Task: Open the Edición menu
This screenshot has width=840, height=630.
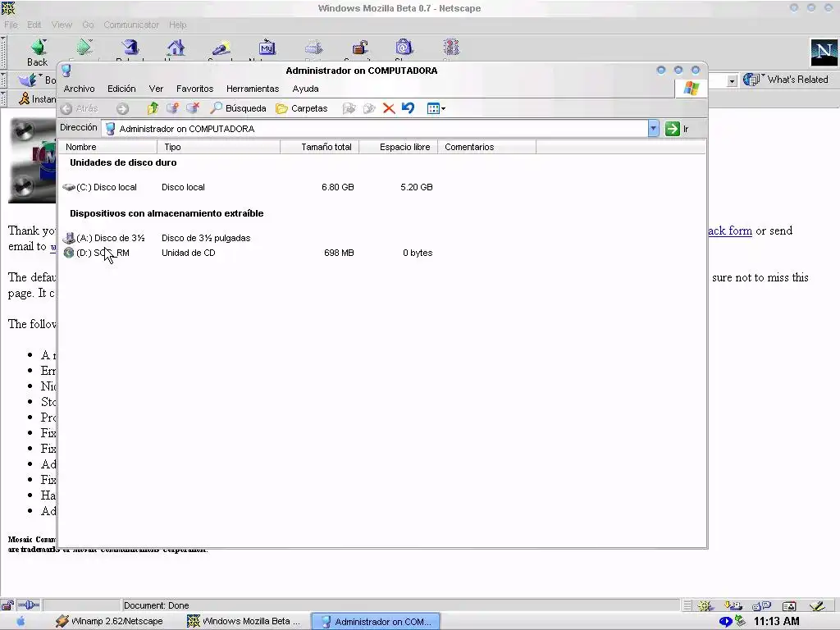Action: click(121, 89)
